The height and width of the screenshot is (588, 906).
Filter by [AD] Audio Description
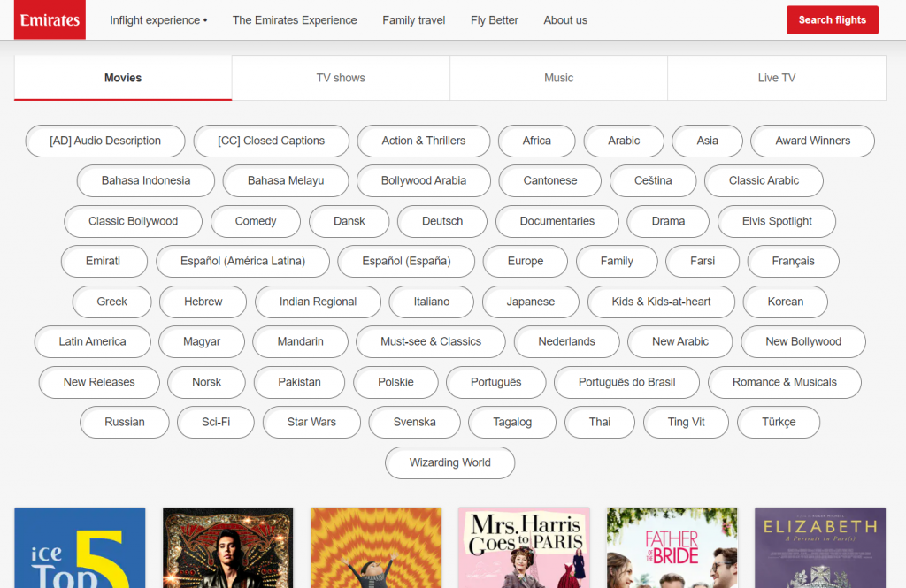tap(105, 141)
